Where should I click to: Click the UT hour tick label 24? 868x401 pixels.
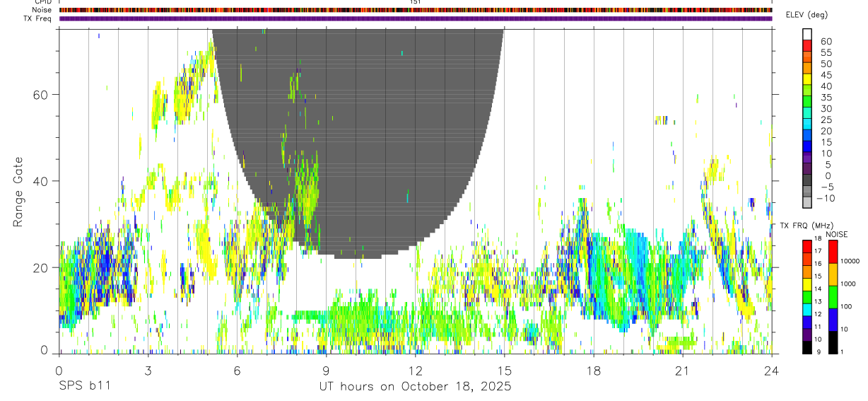tap(771, 369)
